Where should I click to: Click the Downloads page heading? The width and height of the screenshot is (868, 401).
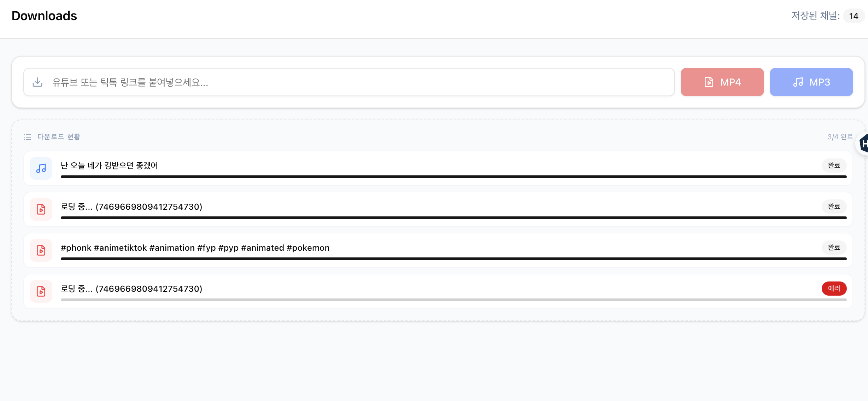(44, 16)
